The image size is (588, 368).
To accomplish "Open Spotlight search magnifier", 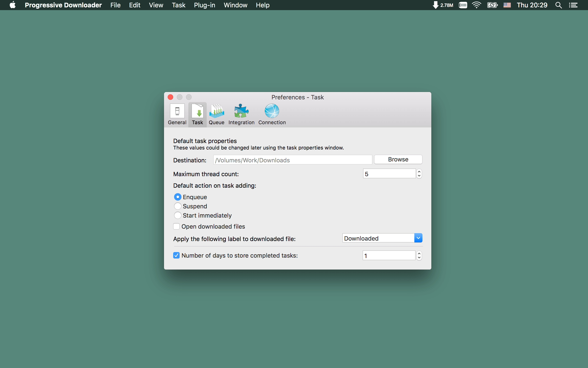I will (x=559, y=5).
